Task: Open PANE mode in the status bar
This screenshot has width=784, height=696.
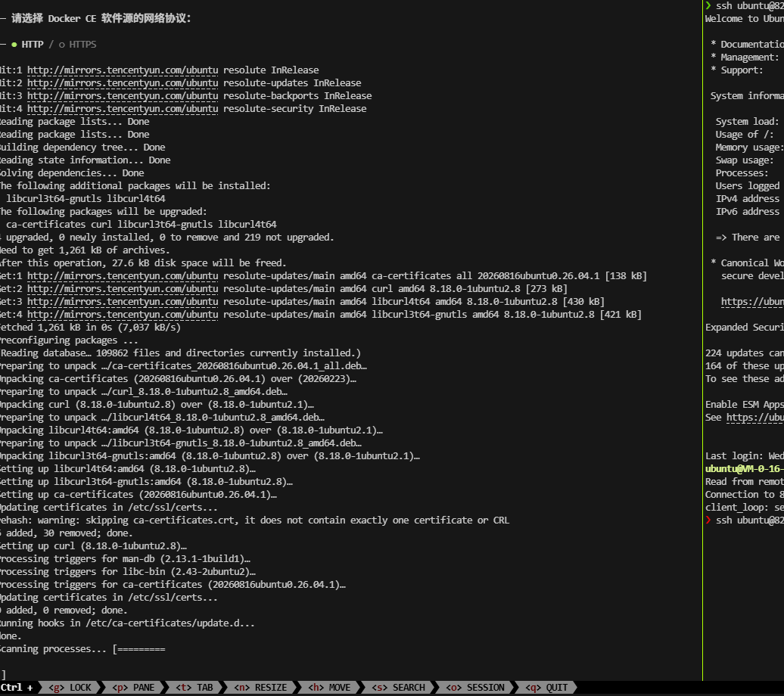Action: (x=133, y=688)
